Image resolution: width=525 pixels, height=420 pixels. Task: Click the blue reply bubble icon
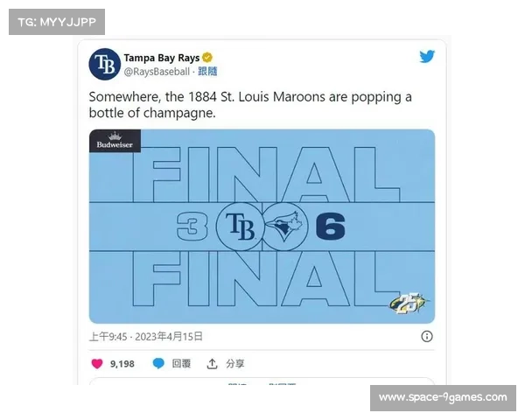click(x=158, y=363)
